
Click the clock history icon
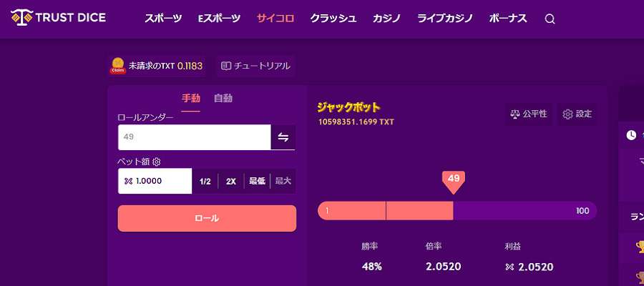[x=631, y=135]
